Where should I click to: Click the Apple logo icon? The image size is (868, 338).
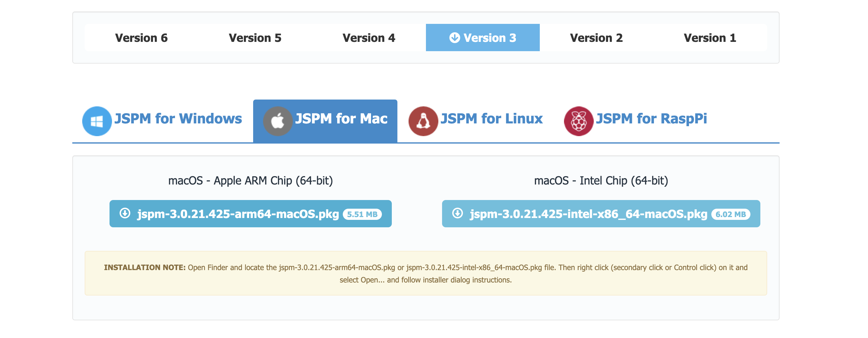coord(278,121)
